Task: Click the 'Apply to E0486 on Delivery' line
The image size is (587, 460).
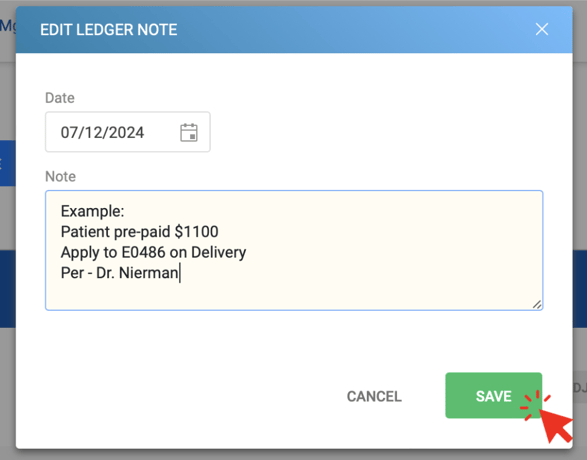Action: click(x=153, y=252)
